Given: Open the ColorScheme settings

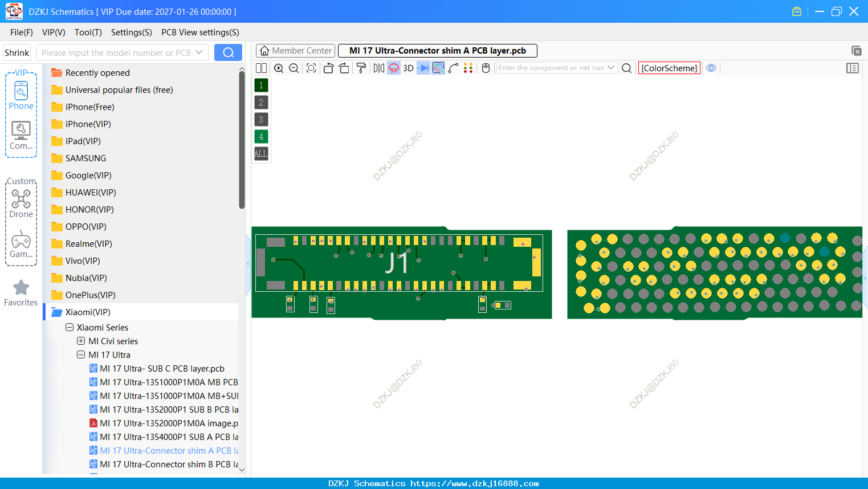Looking at the screenshot, I should tap(669, 68).
